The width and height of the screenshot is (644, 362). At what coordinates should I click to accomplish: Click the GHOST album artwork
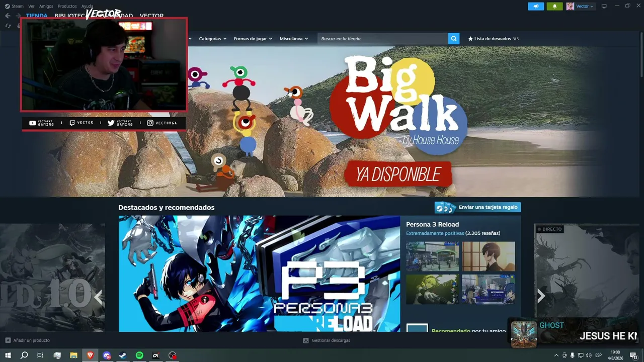[524, 334]
